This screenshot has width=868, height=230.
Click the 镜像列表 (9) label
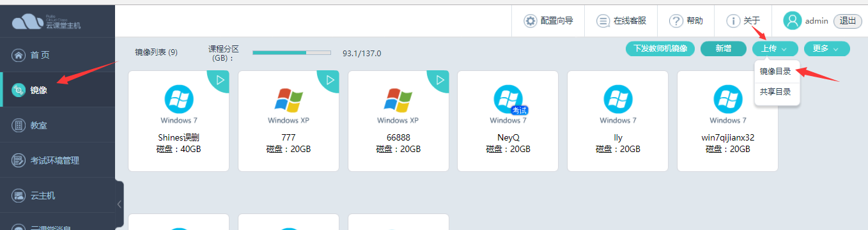[x=156, y=52]
